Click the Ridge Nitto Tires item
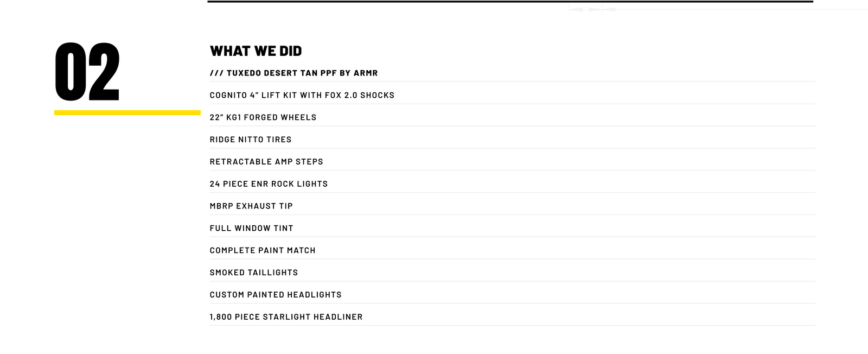 (251, 140)
